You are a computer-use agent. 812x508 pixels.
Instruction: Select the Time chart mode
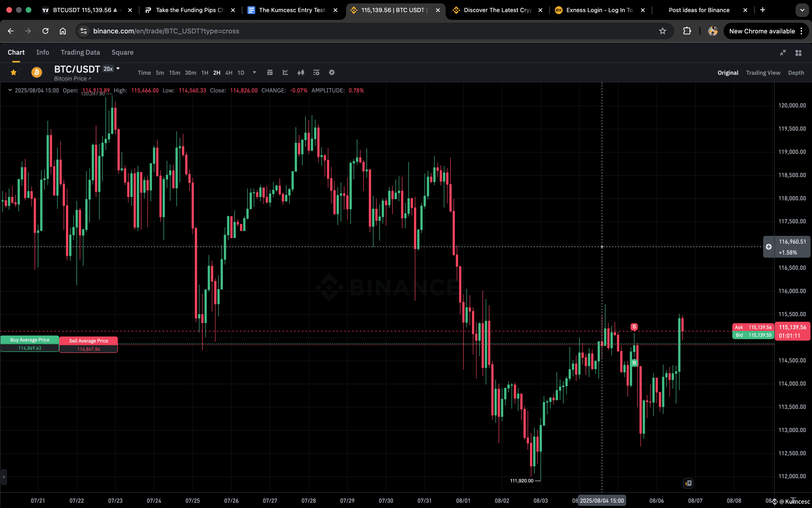tap(144, 73)
